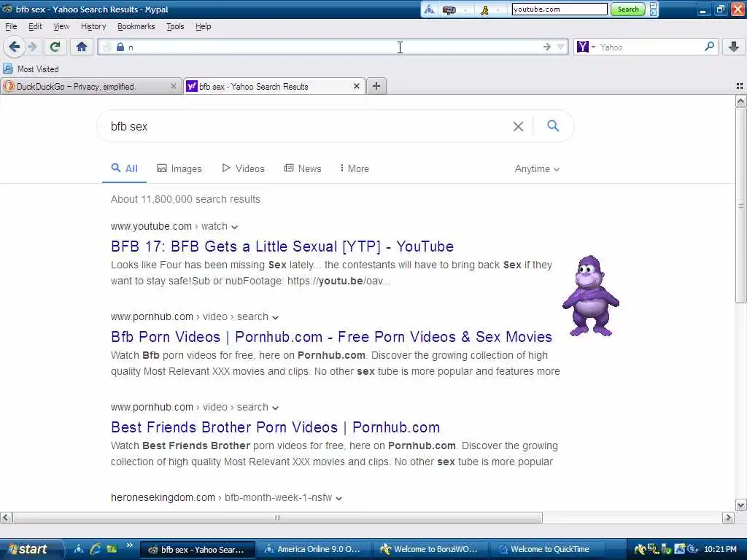The image size is (747, 560).
Task: Click the vertical scrollbar thumb
Action: pos(740,205)
